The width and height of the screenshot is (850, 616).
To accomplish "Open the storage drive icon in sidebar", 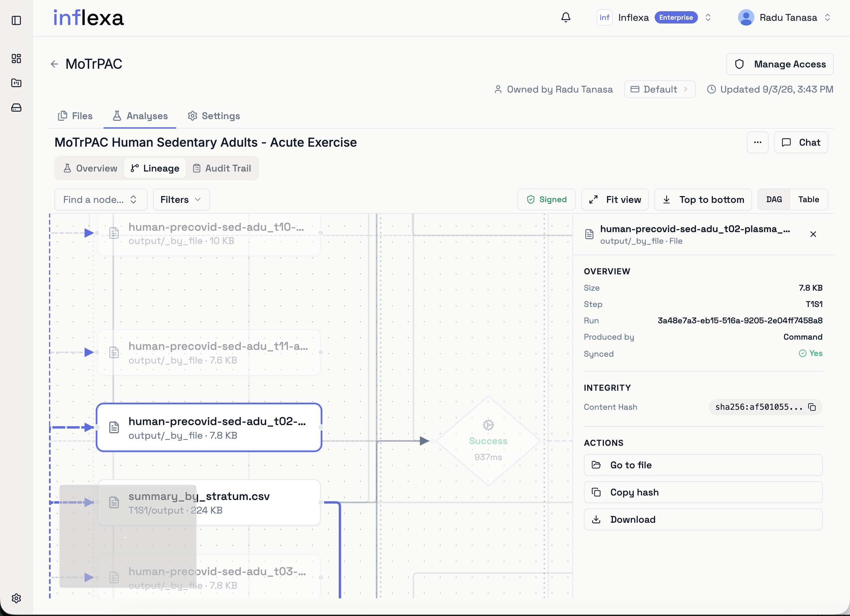I will click(x=16, y=108).
